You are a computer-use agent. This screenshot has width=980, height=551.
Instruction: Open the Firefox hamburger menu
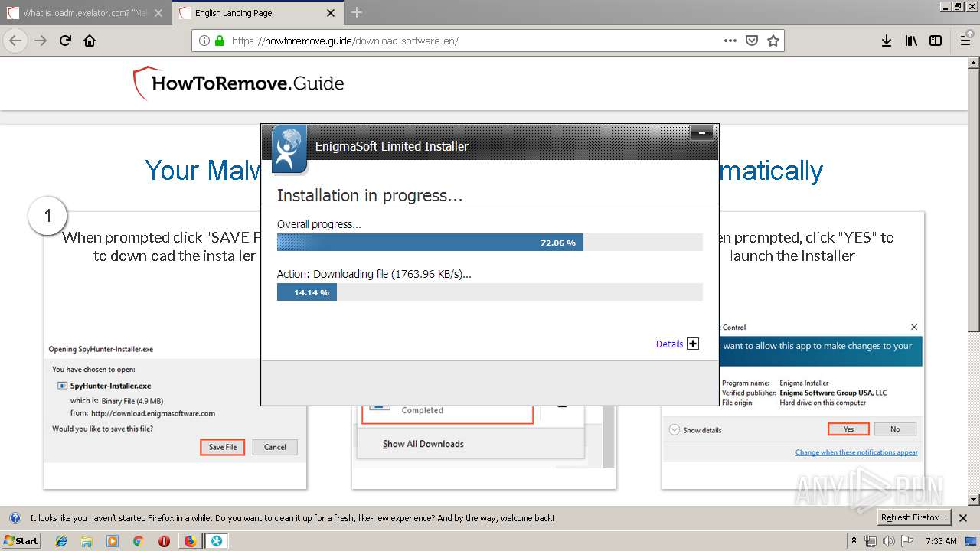click(965, 41)
